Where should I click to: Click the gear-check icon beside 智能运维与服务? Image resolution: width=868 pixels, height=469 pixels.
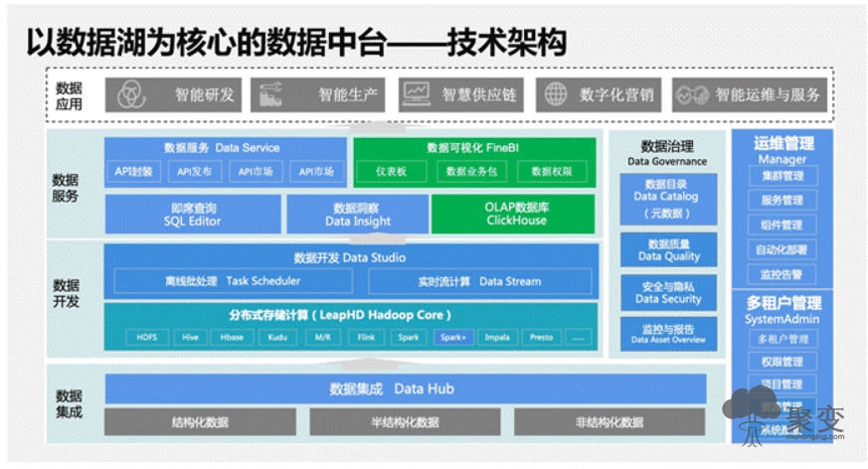tap(693, 95)
